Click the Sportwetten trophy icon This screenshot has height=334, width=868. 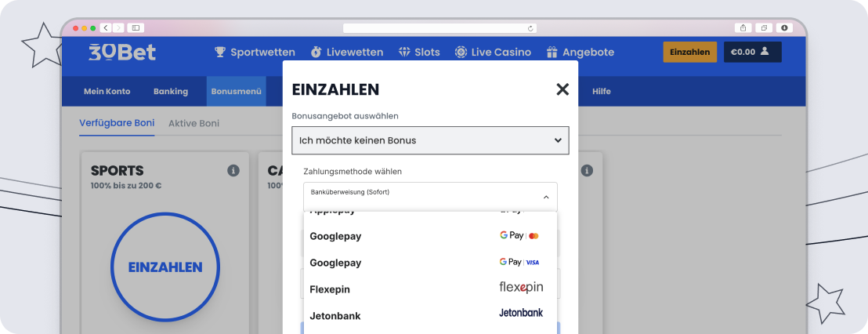tap(220, 53)
